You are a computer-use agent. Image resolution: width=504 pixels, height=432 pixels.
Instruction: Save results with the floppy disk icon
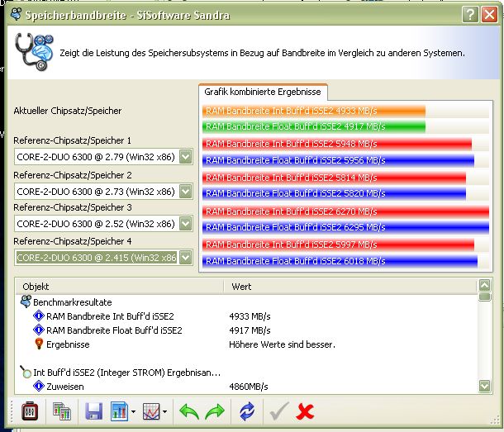pyautogui.click(x=94, y=411)
